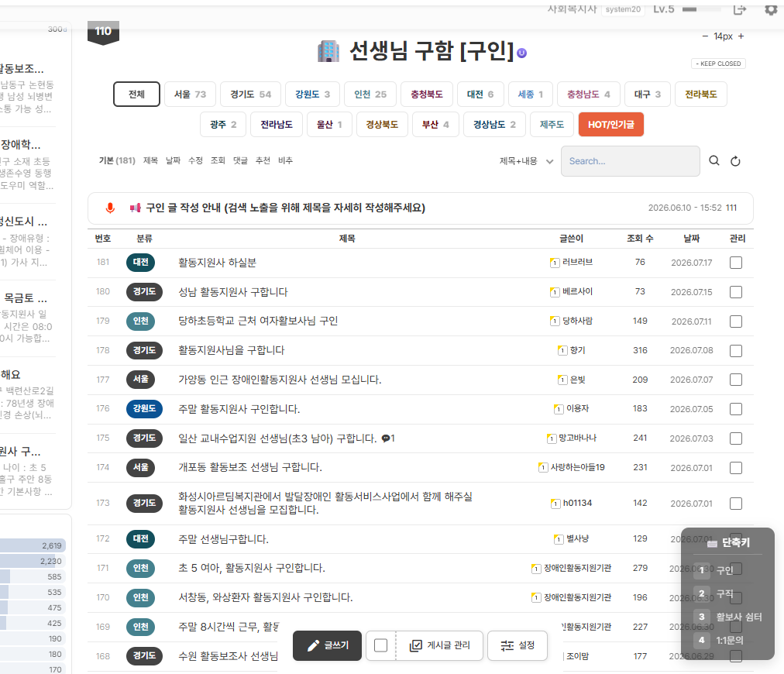Toggle the select-all checkbox in the bottom toolbar
784x674 pixels.
tap(380, 645)
